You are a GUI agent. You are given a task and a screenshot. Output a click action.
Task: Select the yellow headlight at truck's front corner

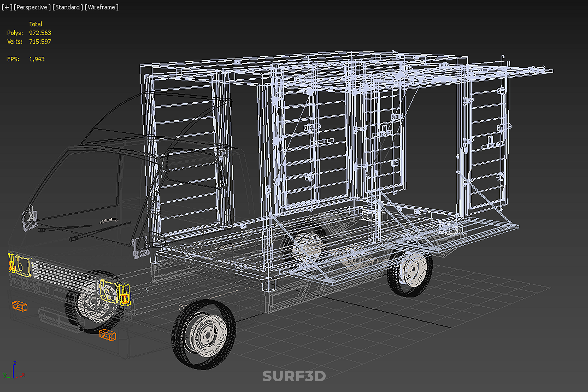(20, 265)
